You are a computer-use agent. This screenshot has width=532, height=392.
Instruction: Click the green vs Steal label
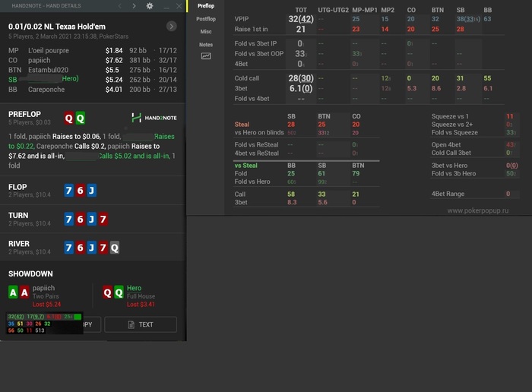coord(245,166)
